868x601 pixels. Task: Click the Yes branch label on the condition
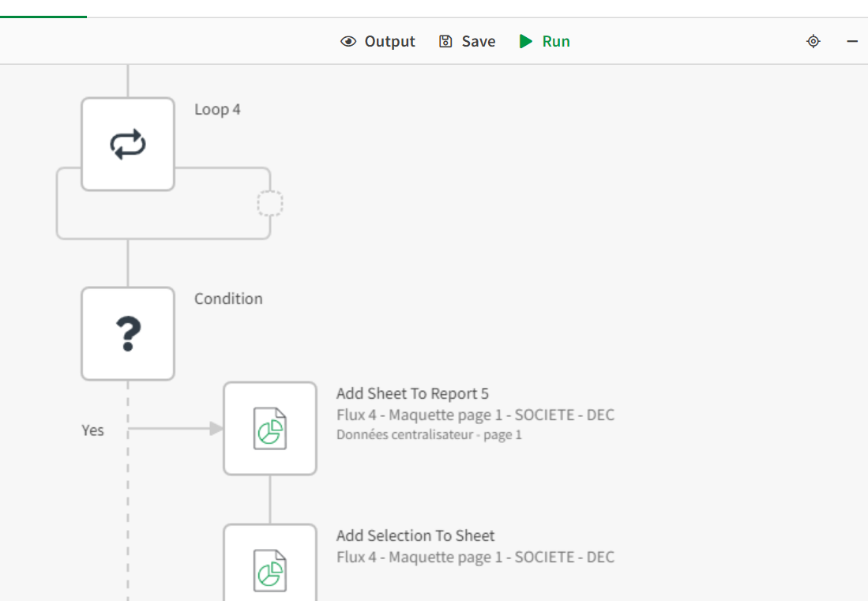92,430
